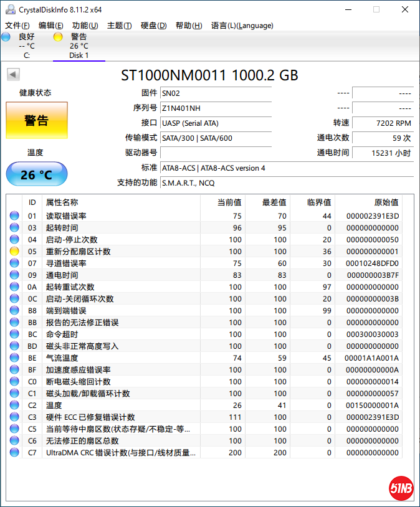Click the yellow status orb for attribute 05
Image resolution: width=420 pixels, height=507 pixels.
click(14, 252)
